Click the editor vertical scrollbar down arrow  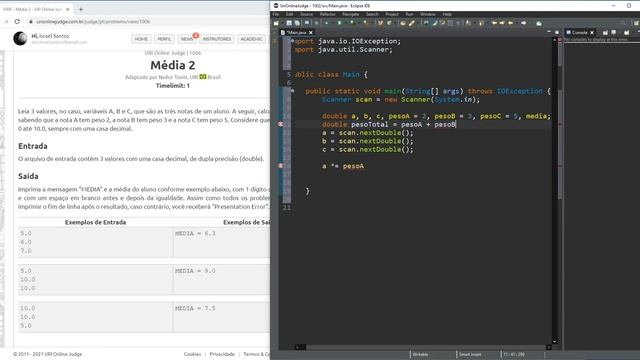[555, 341]
